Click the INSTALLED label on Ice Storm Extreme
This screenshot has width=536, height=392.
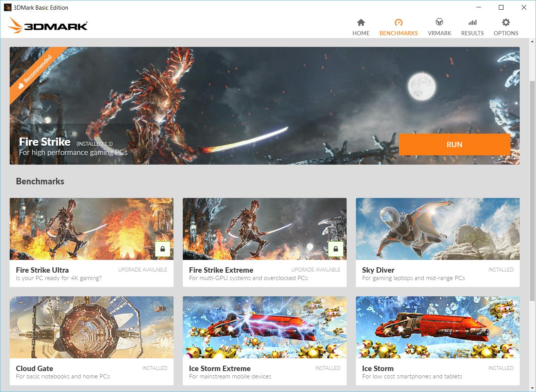pyautogui.click(x=328, y=368)
